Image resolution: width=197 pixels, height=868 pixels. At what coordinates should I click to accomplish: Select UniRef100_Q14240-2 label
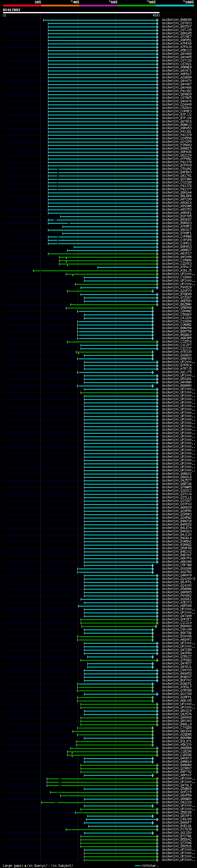(179, 579)
